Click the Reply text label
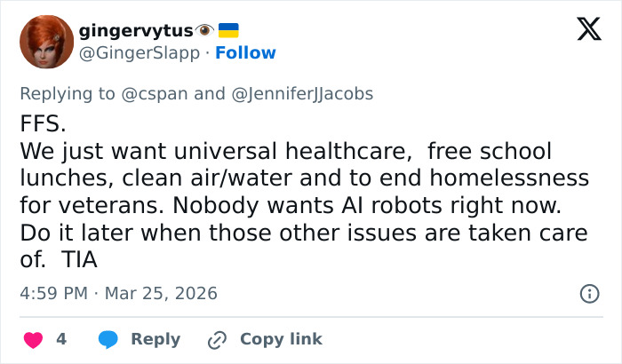622x364 pixels. [155, 339]
